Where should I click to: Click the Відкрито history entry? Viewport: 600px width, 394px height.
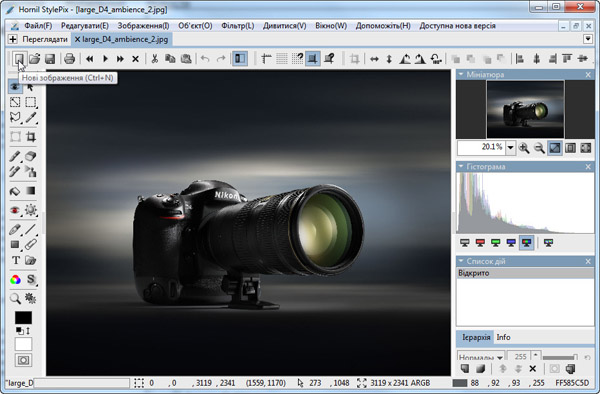[x=525, y=273]
